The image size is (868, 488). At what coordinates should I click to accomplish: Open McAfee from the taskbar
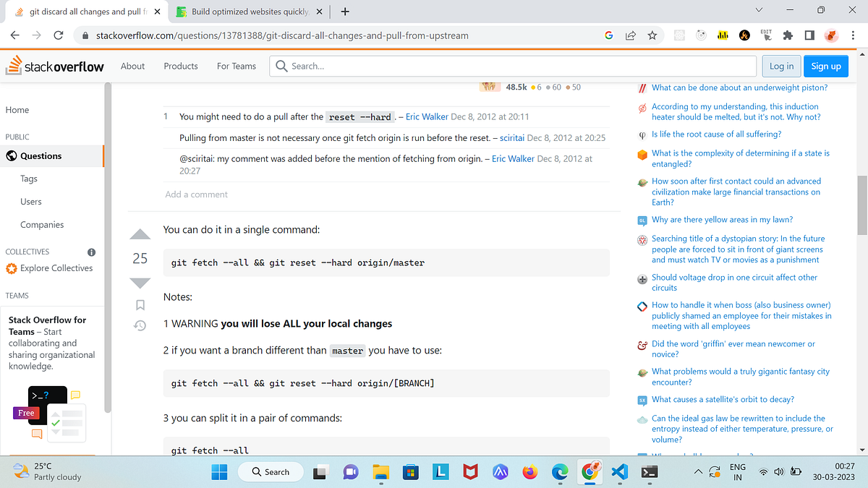point(471,472)
